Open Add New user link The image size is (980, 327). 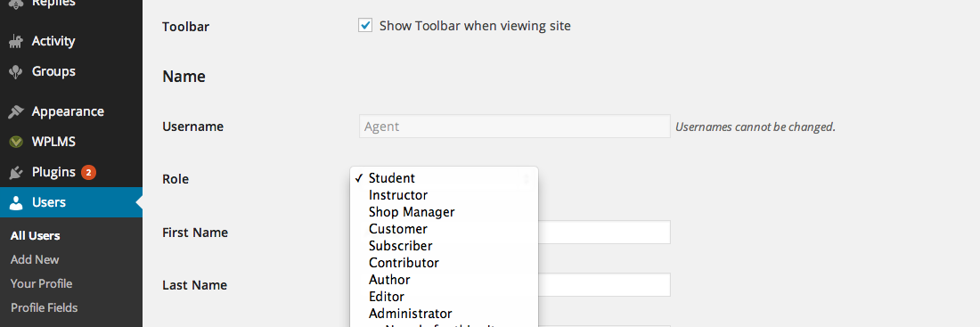pyautogui.click(x=35, y=259)
